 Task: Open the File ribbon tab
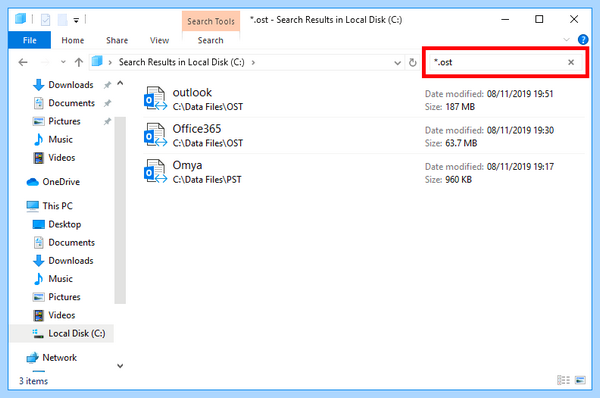[x=29, y=40]
